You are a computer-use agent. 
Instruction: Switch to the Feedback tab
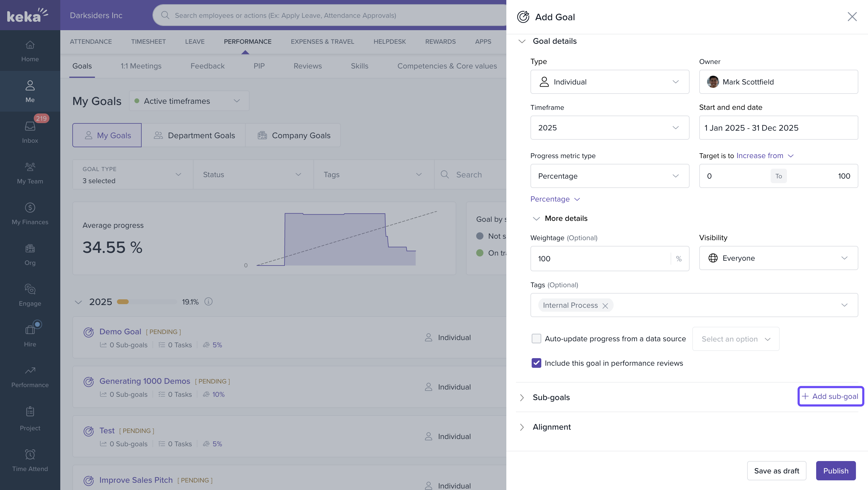click(207, 66)
